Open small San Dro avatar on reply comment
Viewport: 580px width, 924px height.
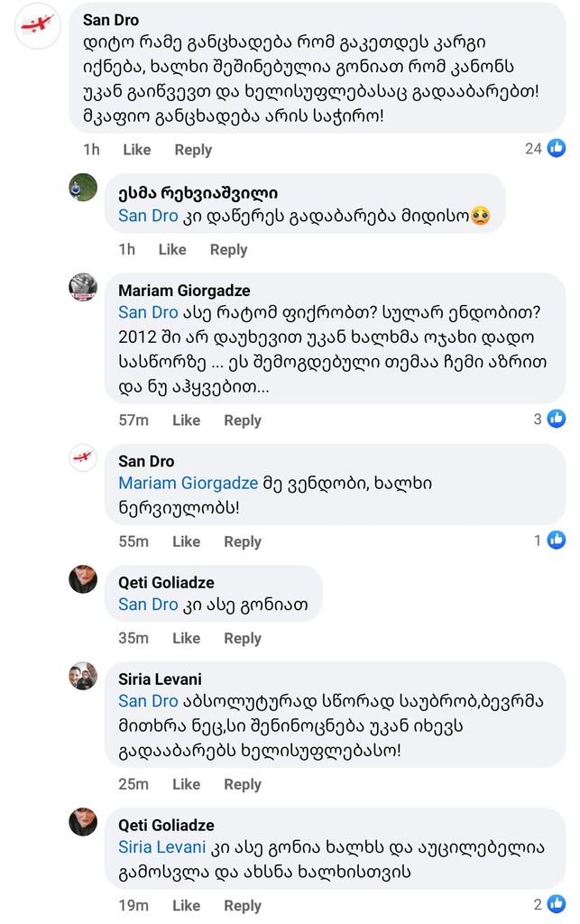coord(83,457)
